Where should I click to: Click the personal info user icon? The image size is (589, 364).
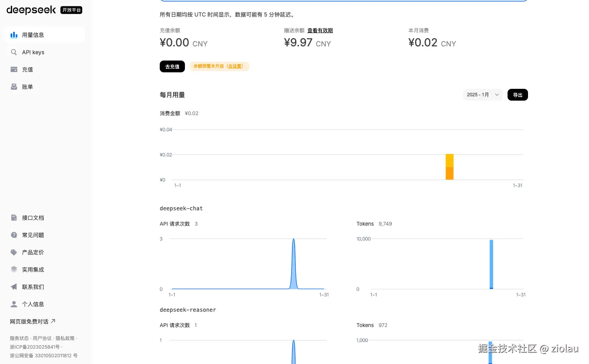14,304
